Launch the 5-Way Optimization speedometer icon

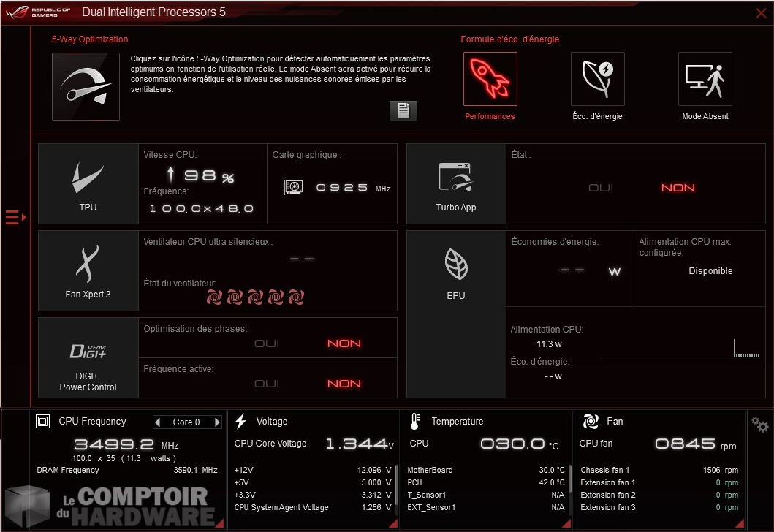(x=86, y=86)
